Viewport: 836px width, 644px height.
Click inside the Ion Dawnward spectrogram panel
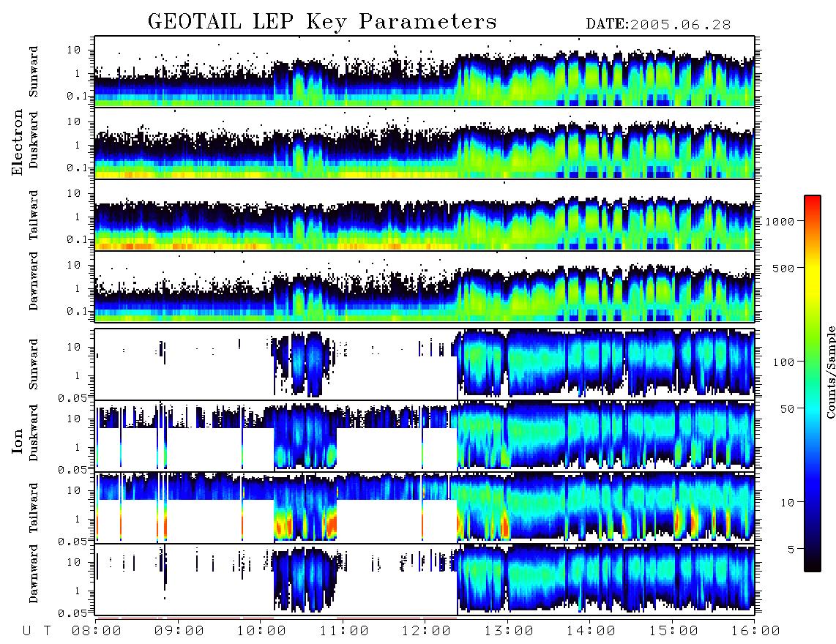tap(425, 580)
